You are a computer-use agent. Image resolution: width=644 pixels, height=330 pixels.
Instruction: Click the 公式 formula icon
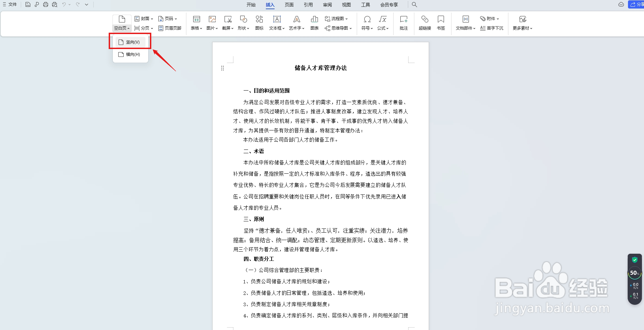383,19
